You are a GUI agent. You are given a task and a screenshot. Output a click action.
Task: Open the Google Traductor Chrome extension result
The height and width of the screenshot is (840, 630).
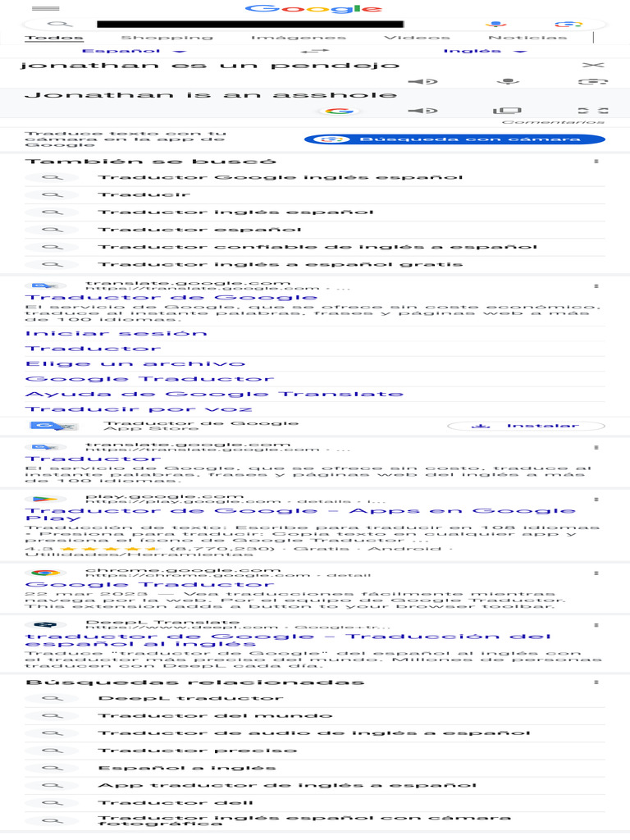click(x=149, y=584)
